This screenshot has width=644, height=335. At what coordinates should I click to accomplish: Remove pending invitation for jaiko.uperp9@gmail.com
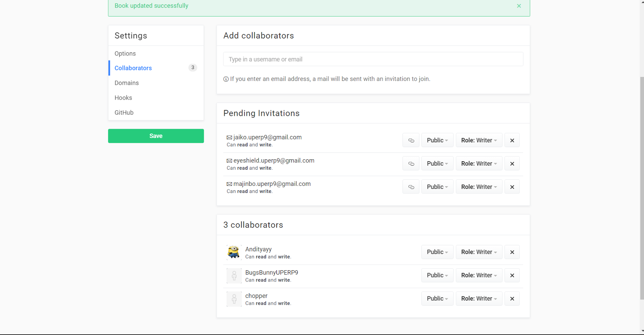[x=512, y=140]
